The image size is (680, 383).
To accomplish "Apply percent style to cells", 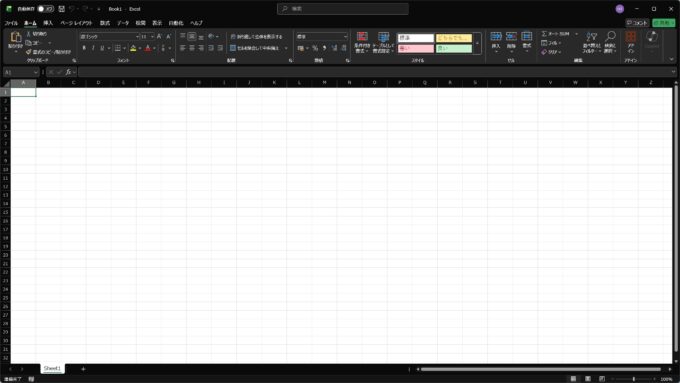I will click(x=315, y=48).
